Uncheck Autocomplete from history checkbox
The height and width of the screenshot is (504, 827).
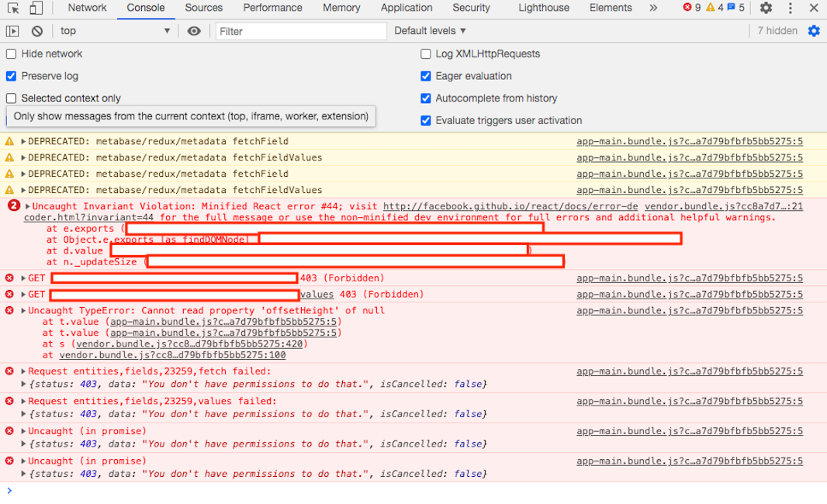pyautogui.click(x=426, y=98)
